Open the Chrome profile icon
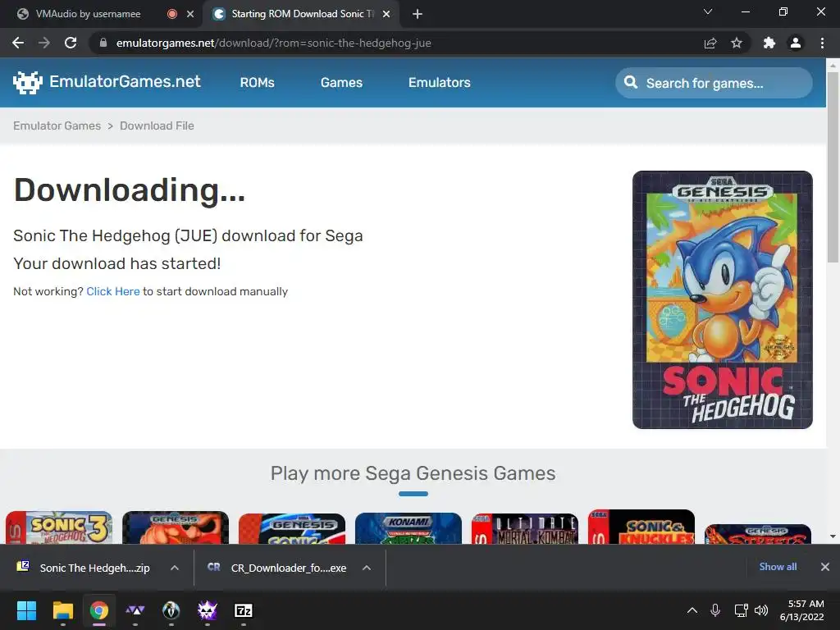This screenshot has width=840, height=630. [x=796, y=43]
